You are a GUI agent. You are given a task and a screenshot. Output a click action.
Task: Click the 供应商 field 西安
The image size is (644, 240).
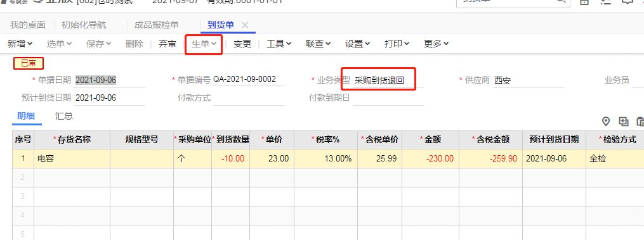point(528,80)
